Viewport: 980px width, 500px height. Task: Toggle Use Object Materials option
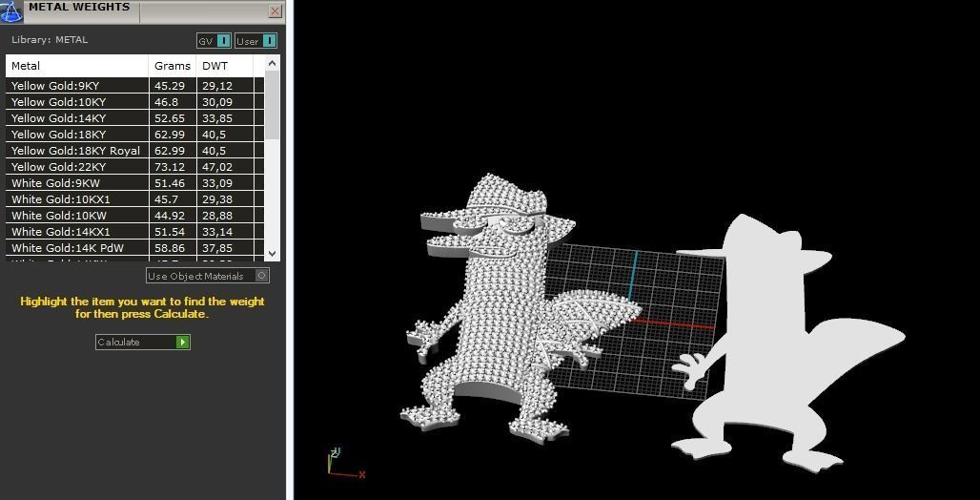(x=208, y=276)
